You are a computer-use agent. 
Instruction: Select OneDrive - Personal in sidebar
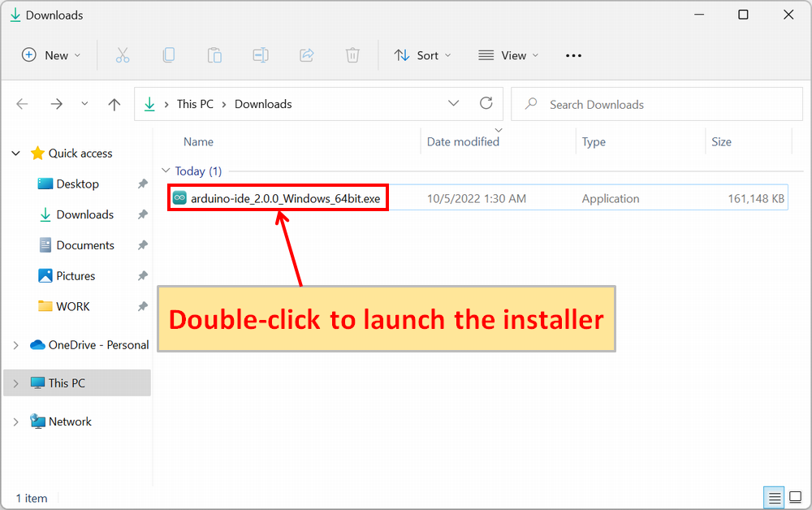(x=98, y=345)
